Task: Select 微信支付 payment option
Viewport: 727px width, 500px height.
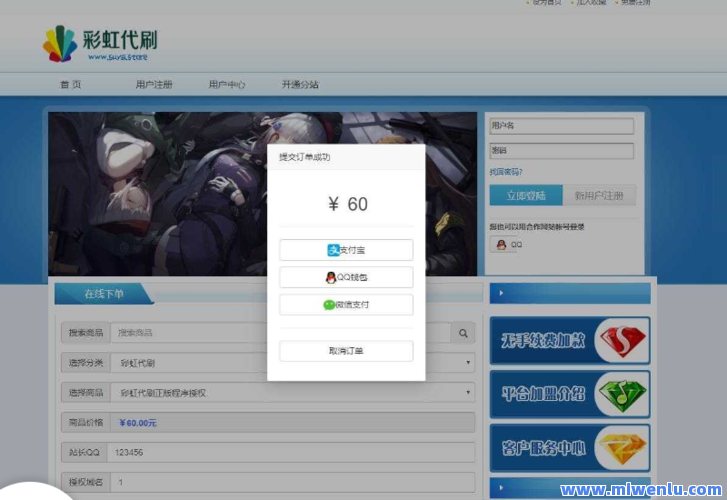Action: point(346,305)
